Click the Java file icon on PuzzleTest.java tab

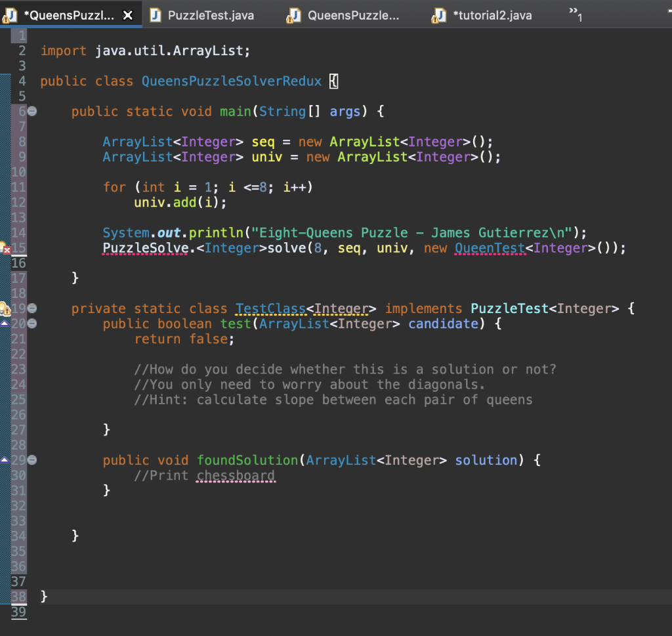click(155, 14)
